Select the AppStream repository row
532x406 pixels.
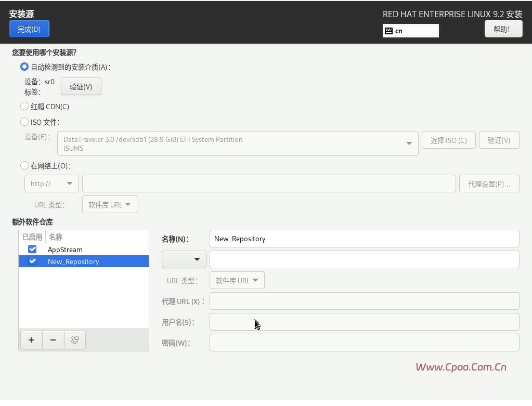pyautogui.click(x=84, y=250)
